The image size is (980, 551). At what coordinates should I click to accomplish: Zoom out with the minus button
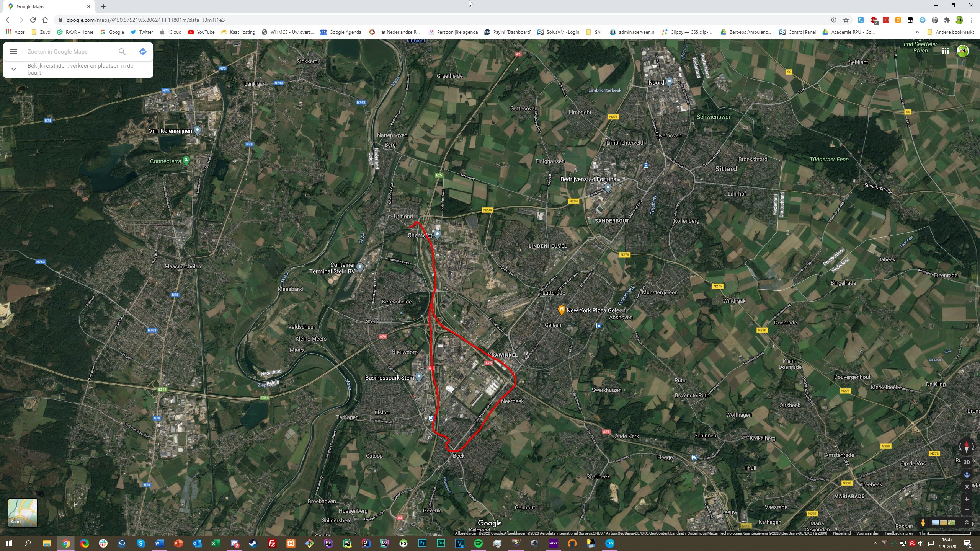coord(967,510)
